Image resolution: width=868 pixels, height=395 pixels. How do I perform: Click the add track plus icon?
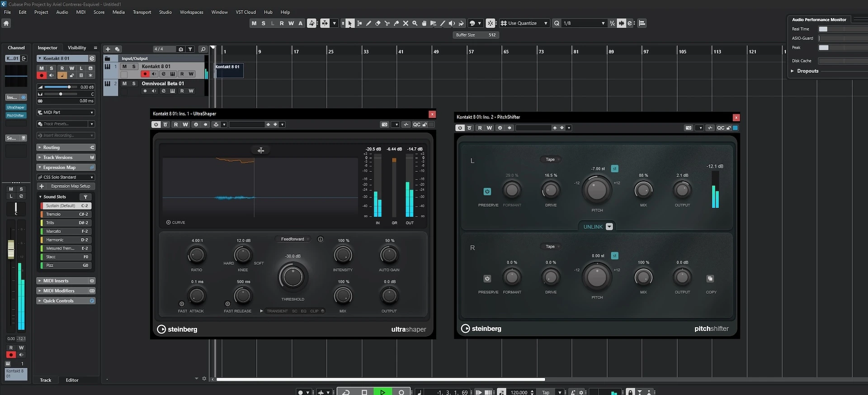click(x=108, y=49)
